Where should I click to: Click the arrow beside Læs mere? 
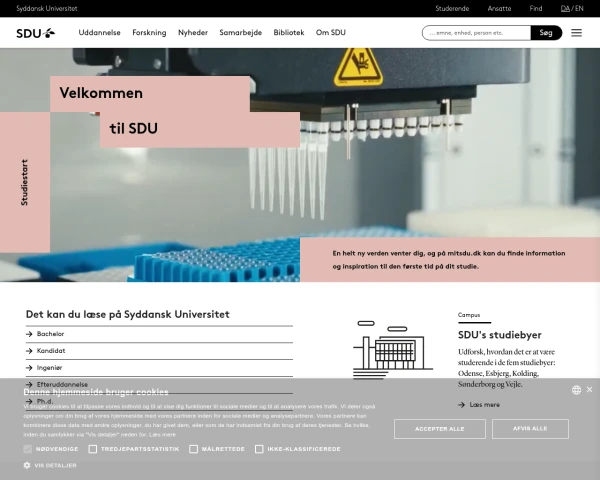(461, 405)
